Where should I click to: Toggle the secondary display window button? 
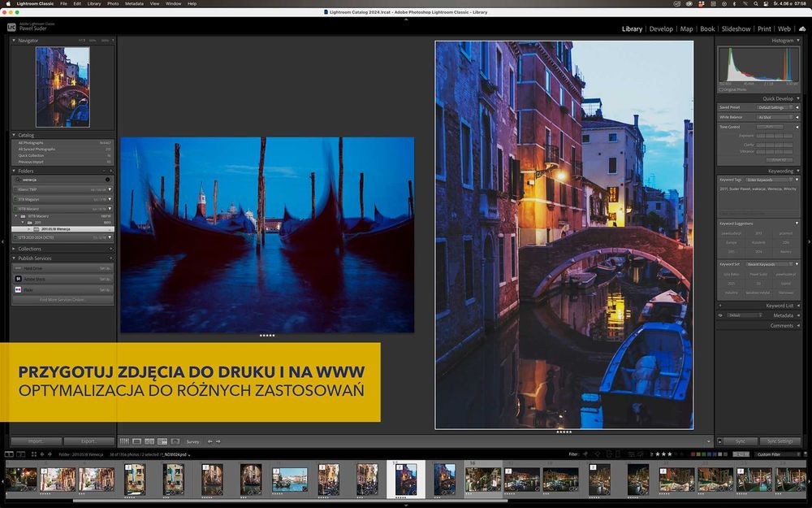[x=20, y=454]
